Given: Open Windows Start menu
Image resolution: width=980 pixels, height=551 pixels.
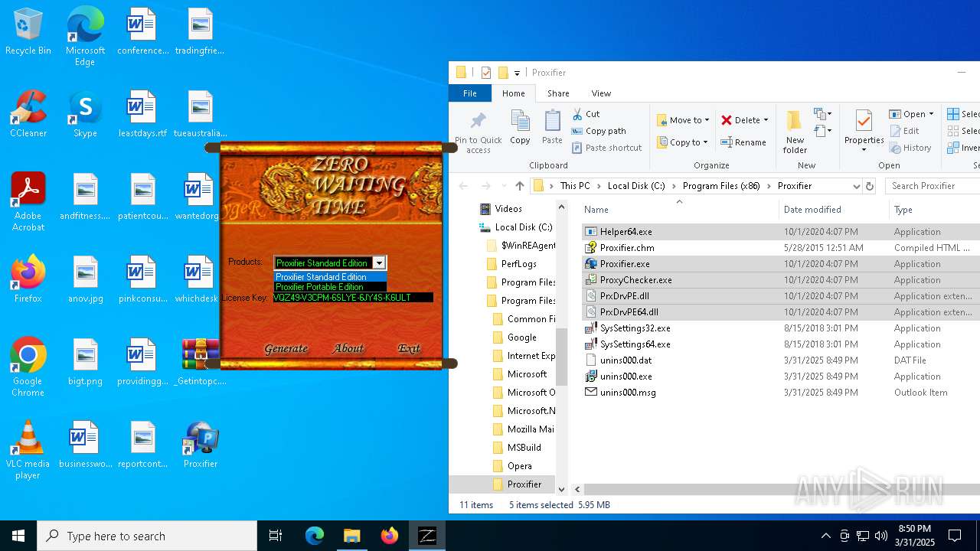Looking at the screenshot, I should pos(18,536).
